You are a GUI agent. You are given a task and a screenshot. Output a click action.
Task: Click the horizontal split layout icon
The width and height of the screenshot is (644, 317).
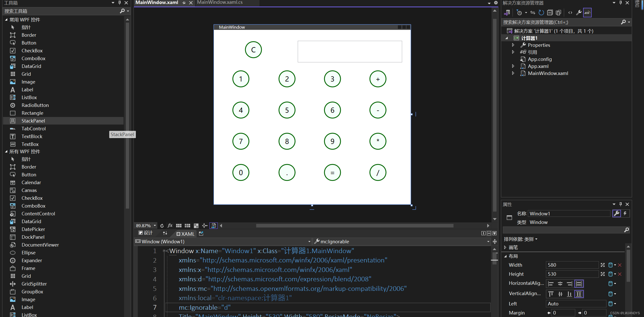489,233
